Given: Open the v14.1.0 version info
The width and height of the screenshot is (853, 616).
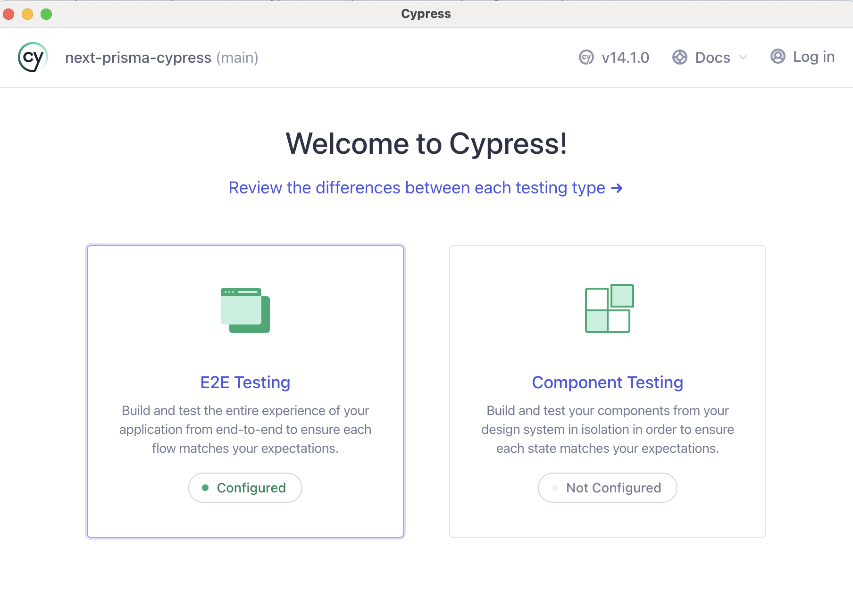Looking at the screenshot, I should pos(614,58).
